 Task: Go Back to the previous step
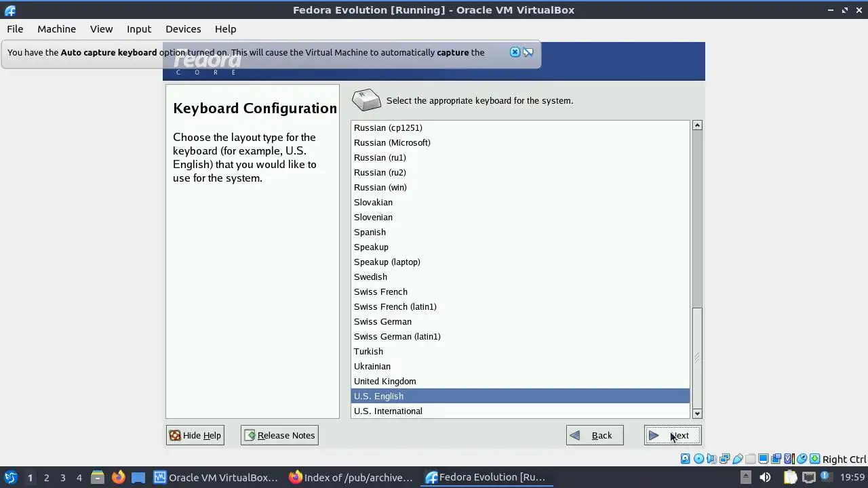point(595,435)
